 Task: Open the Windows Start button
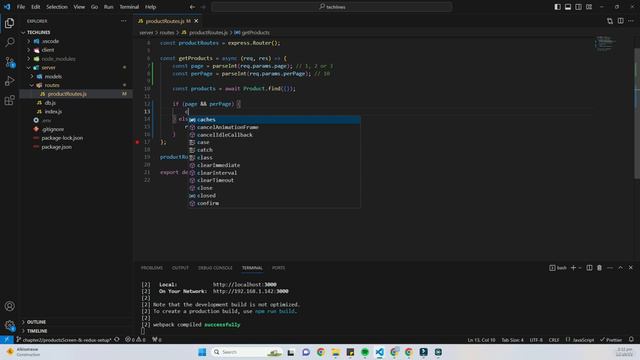pos(202,352)
